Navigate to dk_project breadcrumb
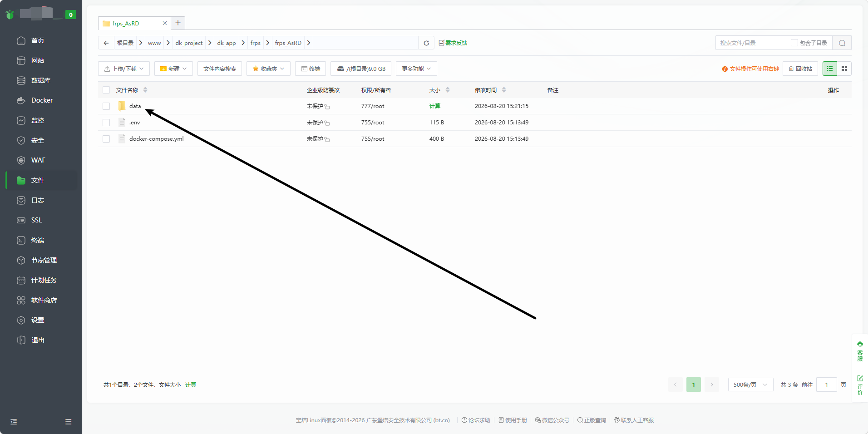The height and width of the screenshot is (434, 868). [x=189, y=43]
